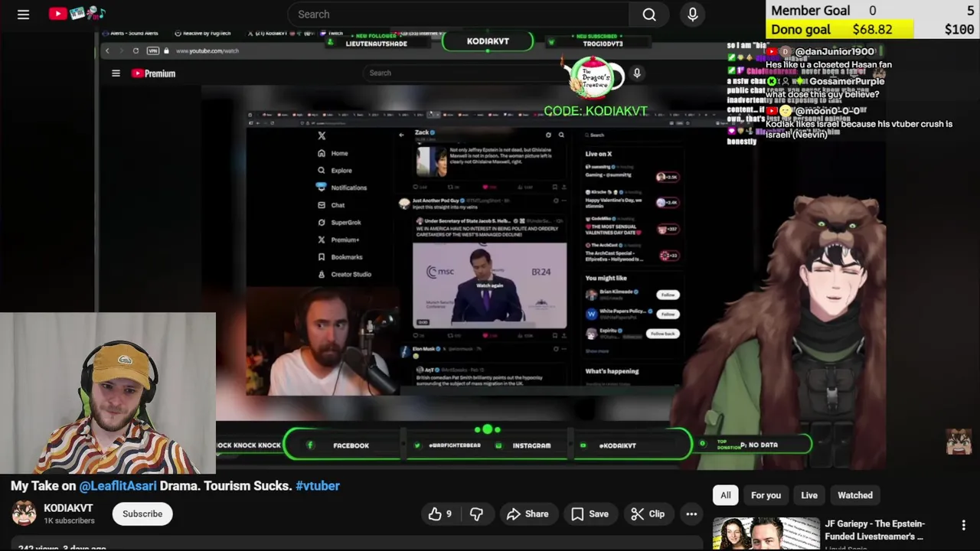Open Premium+ in the X sidebar
This screenshot has width=980, height=551.
[x=338, y=240]
